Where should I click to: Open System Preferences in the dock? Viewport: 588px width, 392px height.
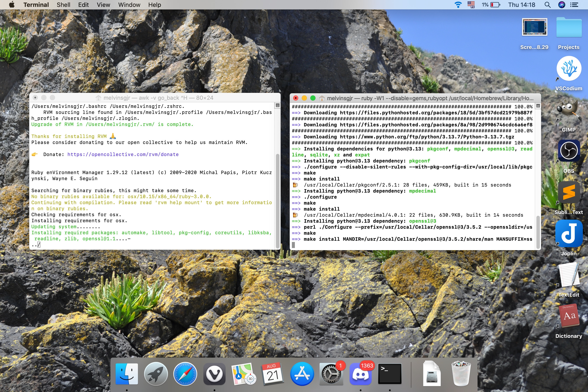[x=331, y=374]
